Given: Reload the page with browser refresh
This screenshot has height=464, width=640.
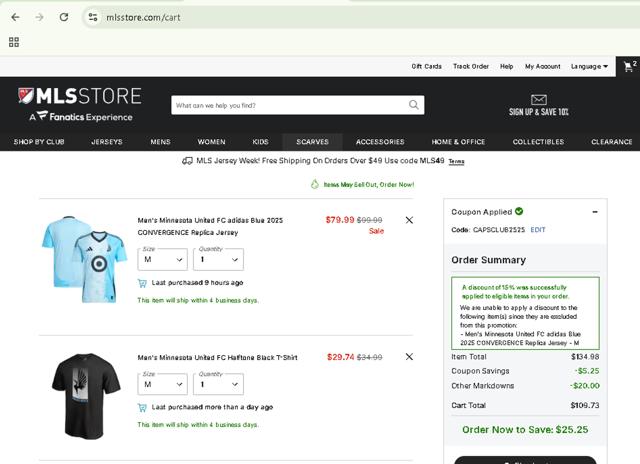Looking at the screenshot, I should coord(64,17).
